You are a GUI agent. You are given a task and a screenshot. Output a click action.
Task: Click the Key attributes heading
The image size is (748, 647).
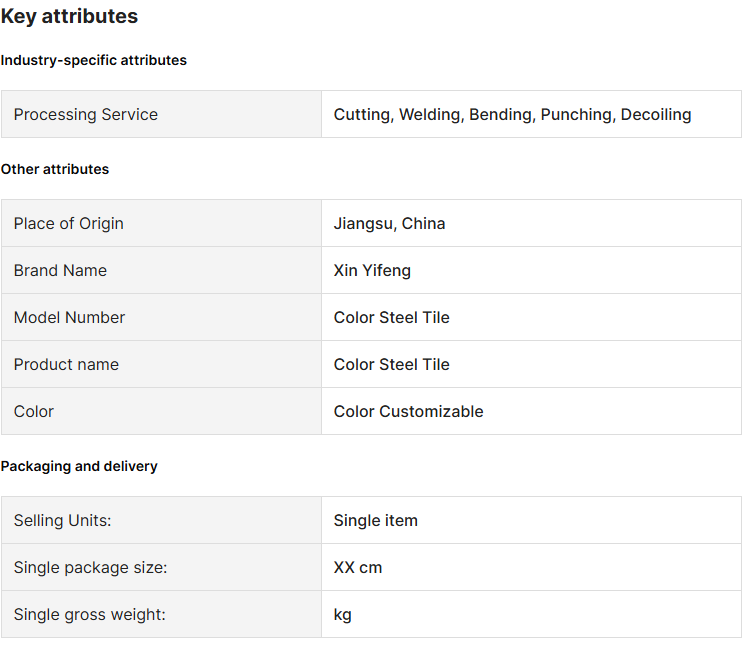click(x=69, y=16)
